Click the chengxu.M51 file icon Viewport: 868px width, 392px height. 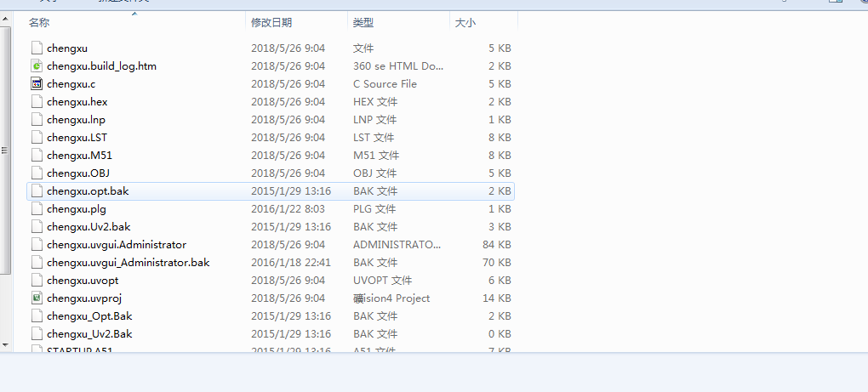pyautogui.click(x=37, y=156)
